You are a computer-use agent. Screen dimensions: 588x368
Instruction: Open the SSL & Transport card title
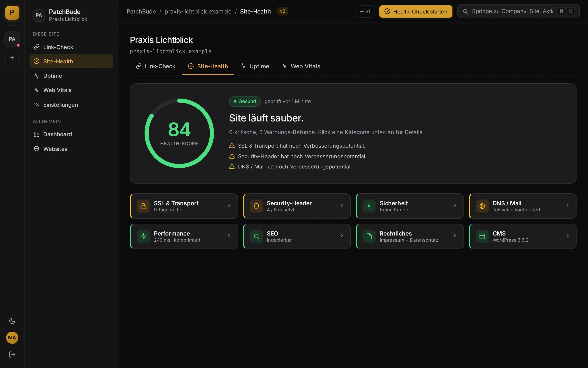(x=176, y=203)
